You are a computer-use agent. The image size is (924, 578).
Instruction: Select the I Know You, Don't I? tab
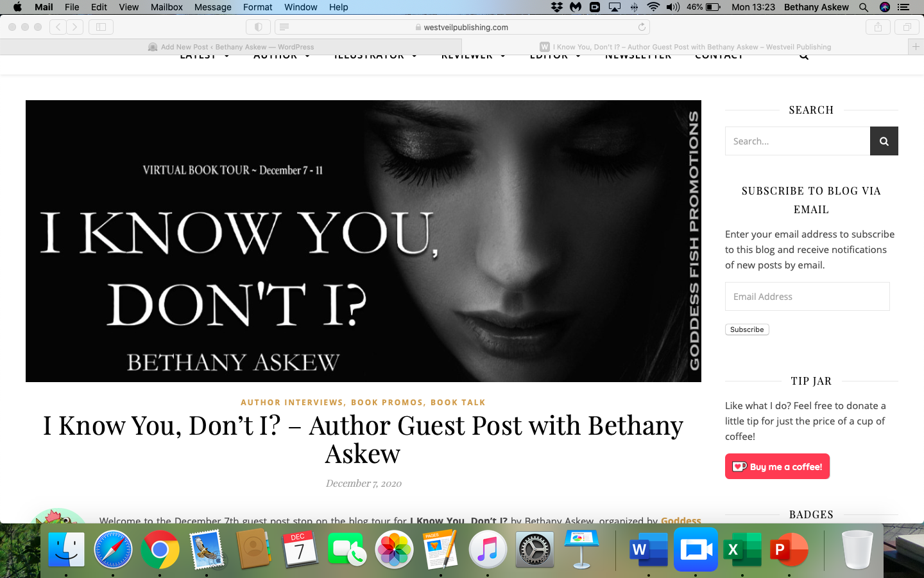click(x=685, y=47)
